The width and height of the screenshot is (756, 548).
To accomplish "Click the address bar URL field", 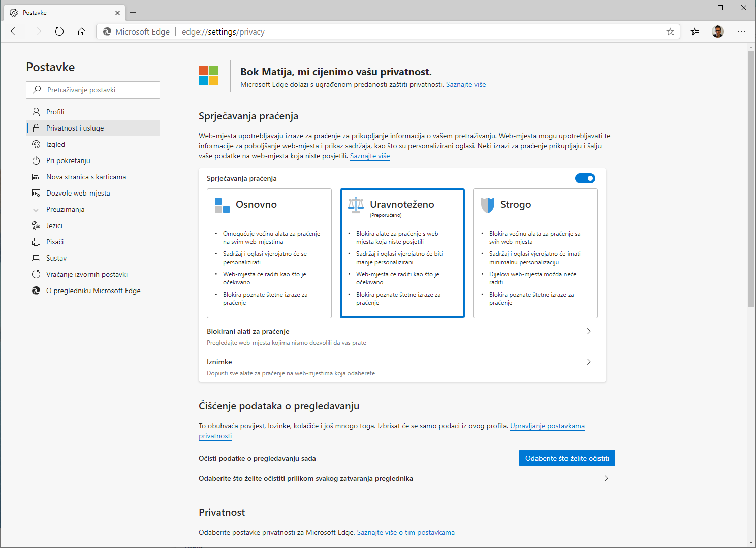I will click(x=388, y=31).
